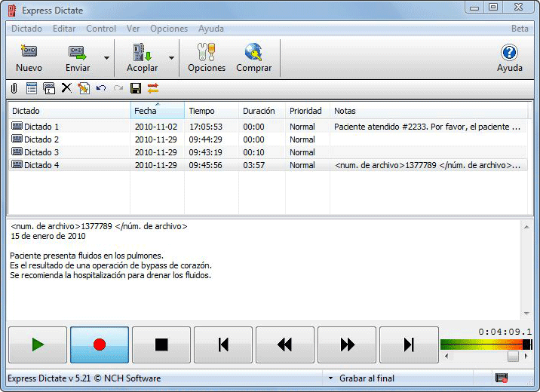The image size is (540, 392).
Task: Click the notes scrollbar down arrow
Action: (526, 313)
